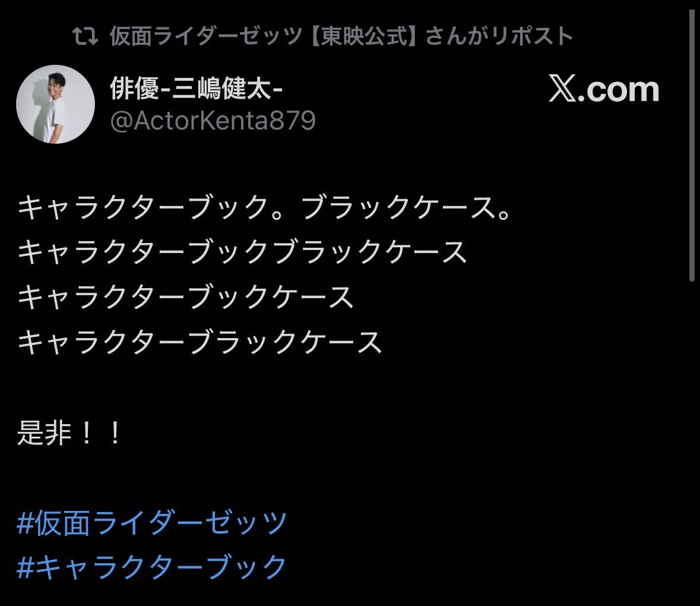700x606 pixels.
Task: Follow the #キャラクターブック hashtag
Action: point(152,567)
